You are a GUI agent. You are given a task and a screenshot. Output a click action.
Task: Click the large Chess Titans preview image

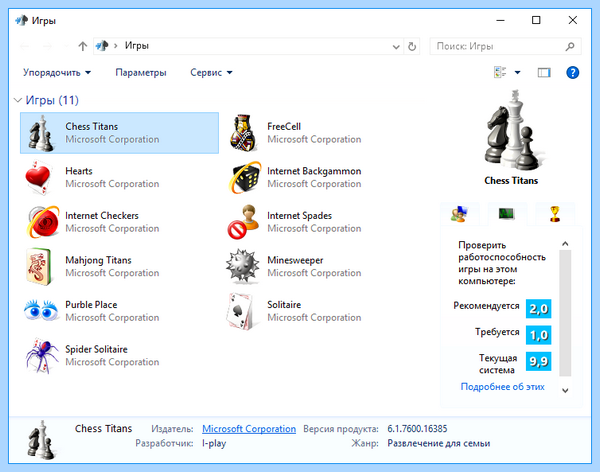click(513, 130)
